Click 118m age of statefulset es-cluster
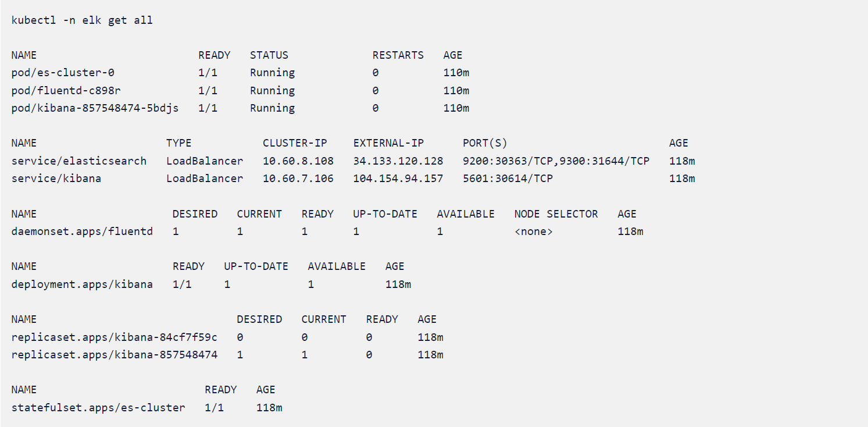 [x=269, y=408]
